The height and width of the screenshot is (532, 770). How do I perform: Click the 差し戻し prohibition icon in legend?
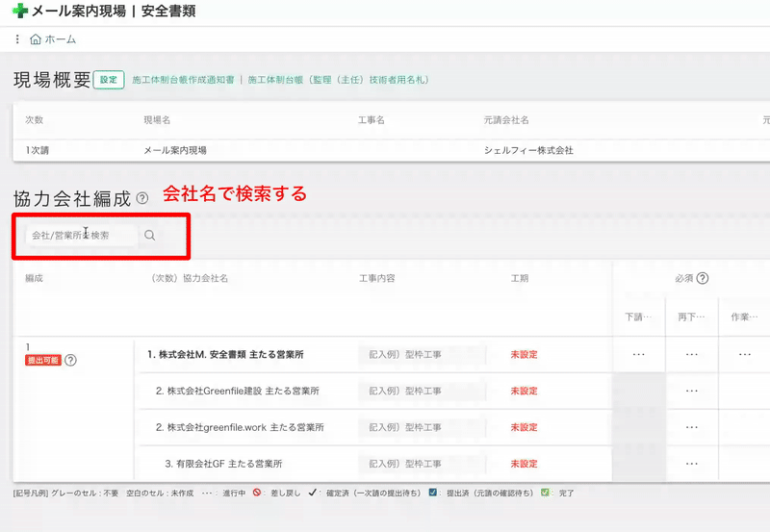pos(257,493)
